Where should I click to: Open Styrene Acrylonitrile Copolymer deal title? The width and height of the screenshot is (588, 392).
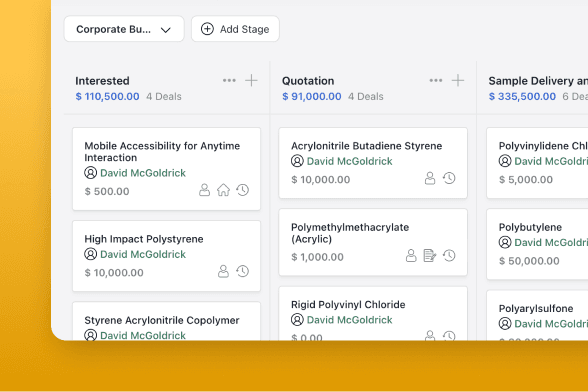pos(162,320)
